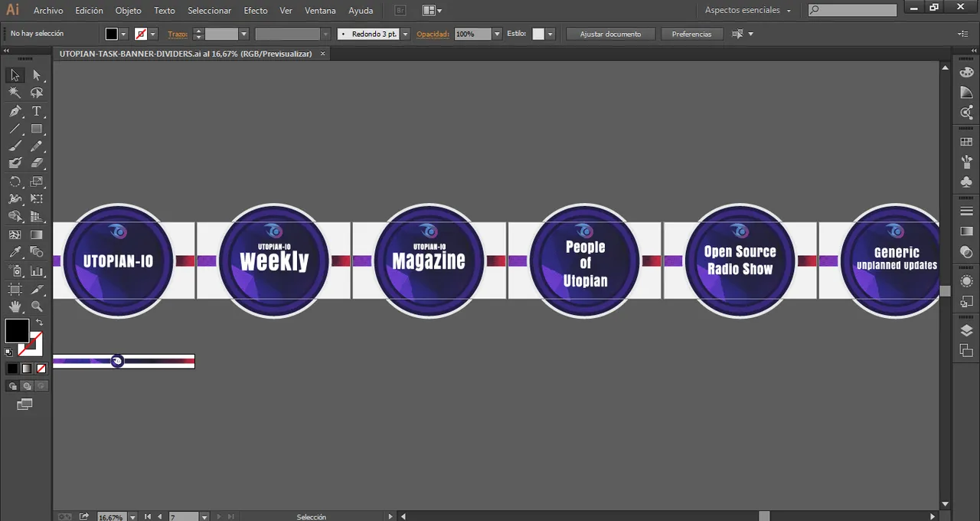Select the Width tool

[x=15, y=199]
